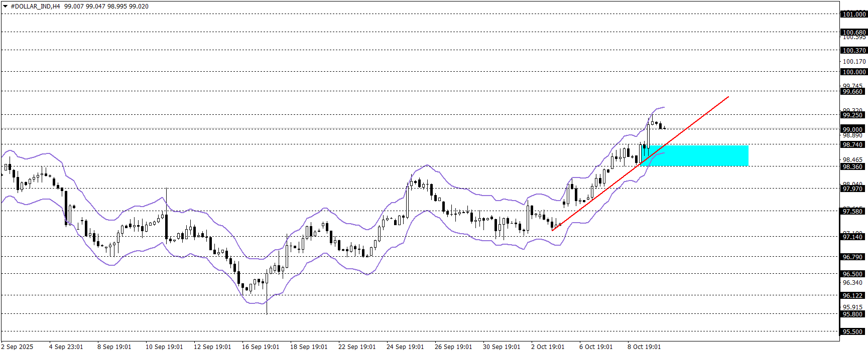Viewport: 868px width, 353px height.
Task: Click the 98.740 price level label
Action: point(852,144)
